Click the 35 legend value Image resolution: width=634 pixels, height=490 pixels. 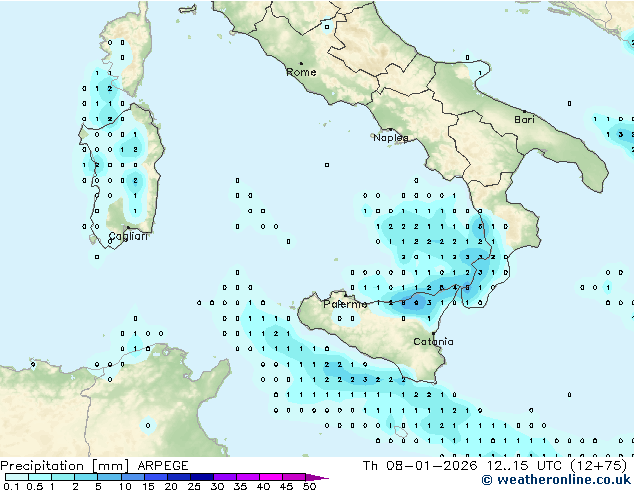coord(240,486)
